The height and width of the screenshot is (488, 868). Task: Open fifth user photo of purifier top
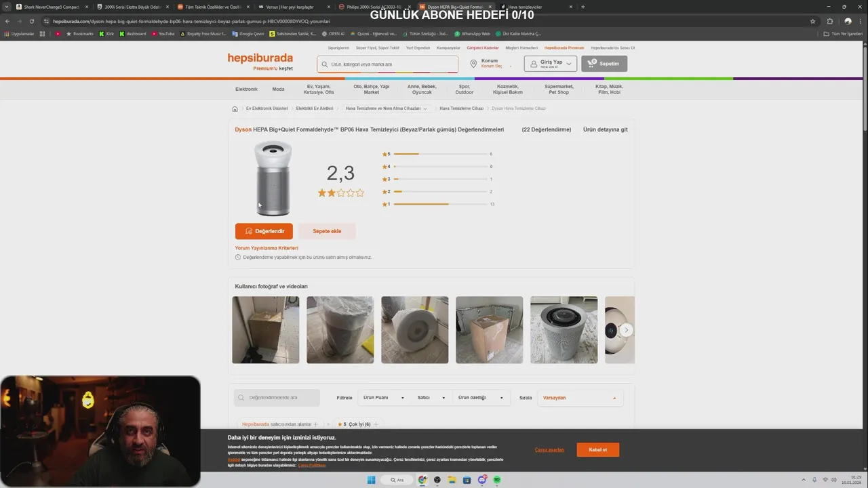click(564, 330)
